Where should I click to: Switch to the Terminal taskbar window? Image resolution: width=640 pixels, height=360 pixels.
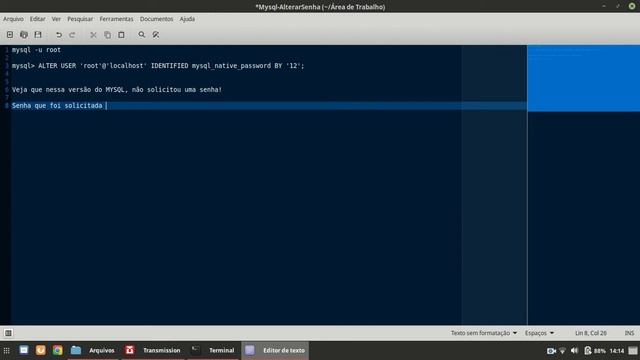click(213, 350)
